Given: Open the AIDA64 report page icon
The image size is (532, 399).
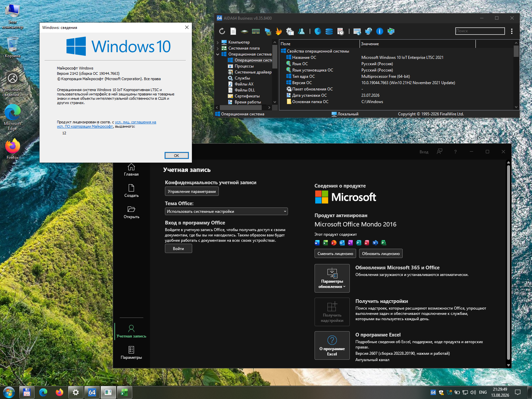Looking at the screenshot, I should (233, 31).
